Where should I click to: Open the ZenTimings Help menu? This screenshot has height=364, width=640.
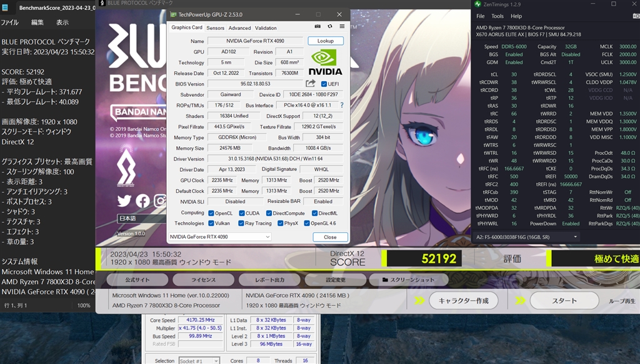point(516,16)
